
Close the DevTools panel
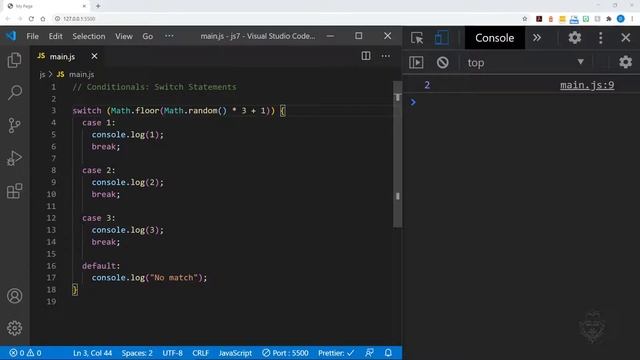(x=626, y=38)
